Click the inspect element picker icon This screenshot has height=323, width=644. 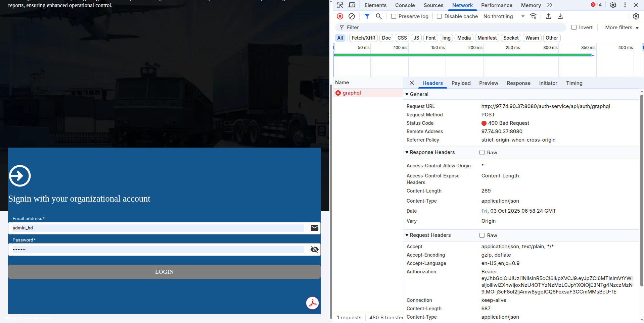tap(340, 5)
